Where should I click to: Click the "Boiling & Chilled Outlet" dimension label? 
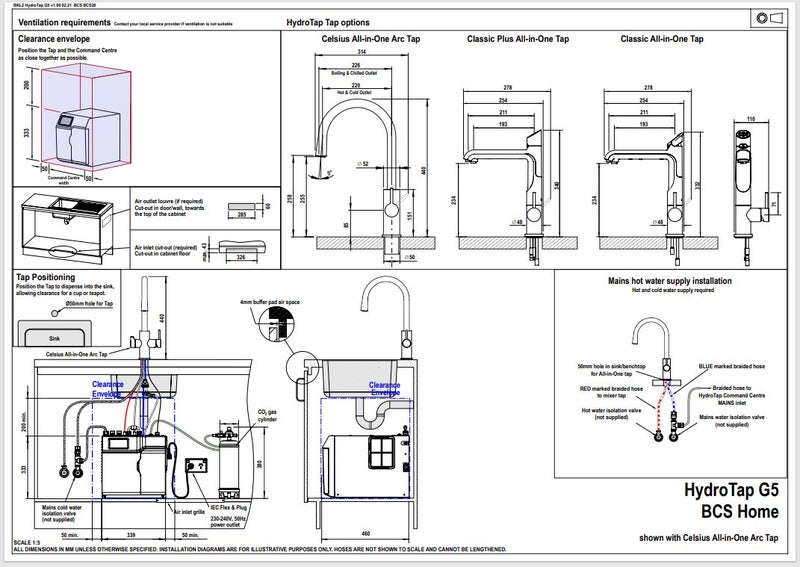354,73
